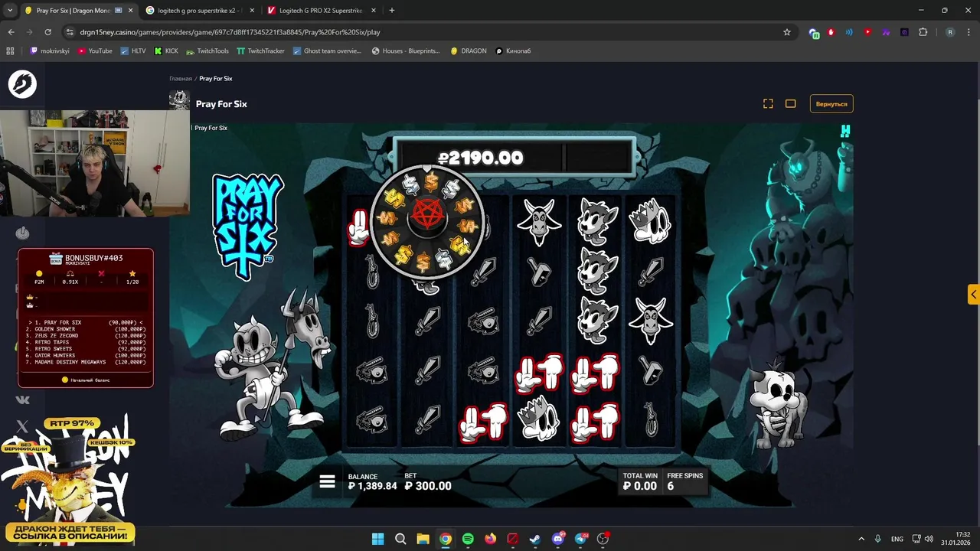Open File Explorer from taskbar
980x551 pixels.
(x=423, y=539)
